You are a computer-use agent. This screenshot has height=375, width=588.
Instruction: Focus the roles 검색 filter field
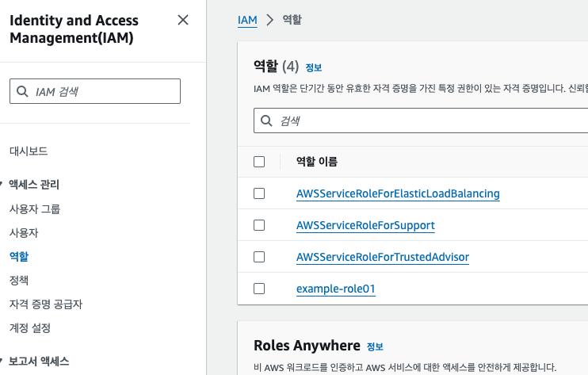click(x=421, y=121)
